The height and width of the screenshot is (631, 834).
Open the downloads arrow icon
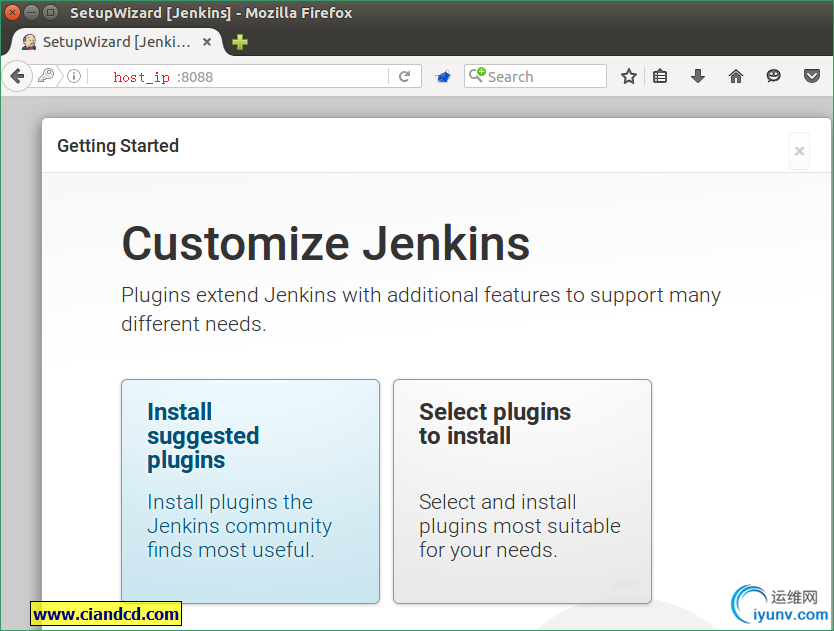698,76
